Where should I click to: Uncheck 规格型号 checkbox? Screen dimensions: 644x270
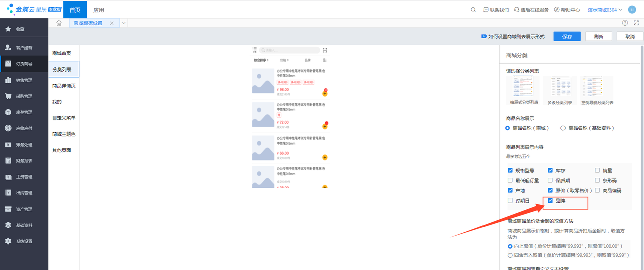pos(510,171)
